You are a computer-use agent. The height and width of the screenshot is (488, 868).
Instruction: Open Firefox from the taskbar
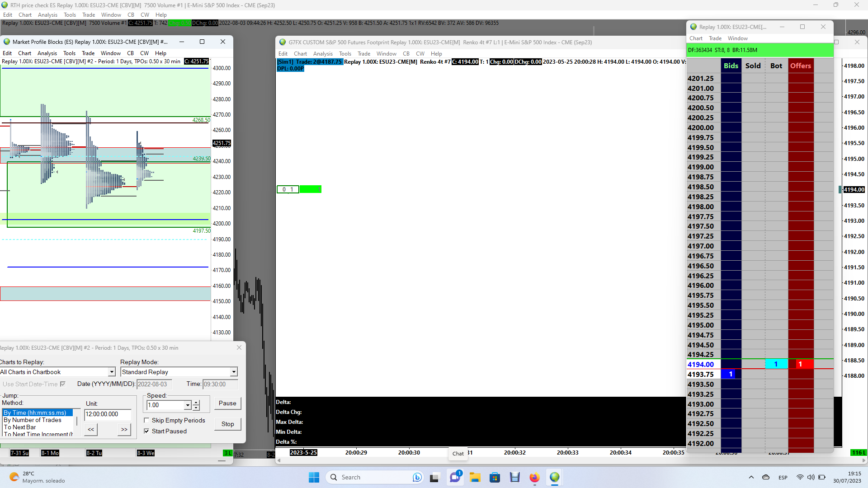534,478
